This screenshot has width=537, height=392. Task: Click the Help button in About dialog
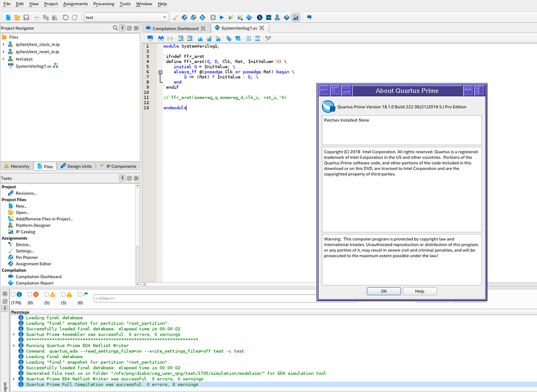coord(420,291)
